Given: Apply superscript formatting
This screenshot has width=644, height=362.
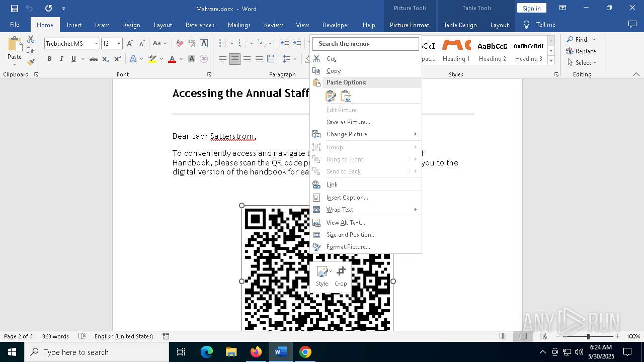Looking at the screenshot, I should pyautogui.click(x=118, y=59).
